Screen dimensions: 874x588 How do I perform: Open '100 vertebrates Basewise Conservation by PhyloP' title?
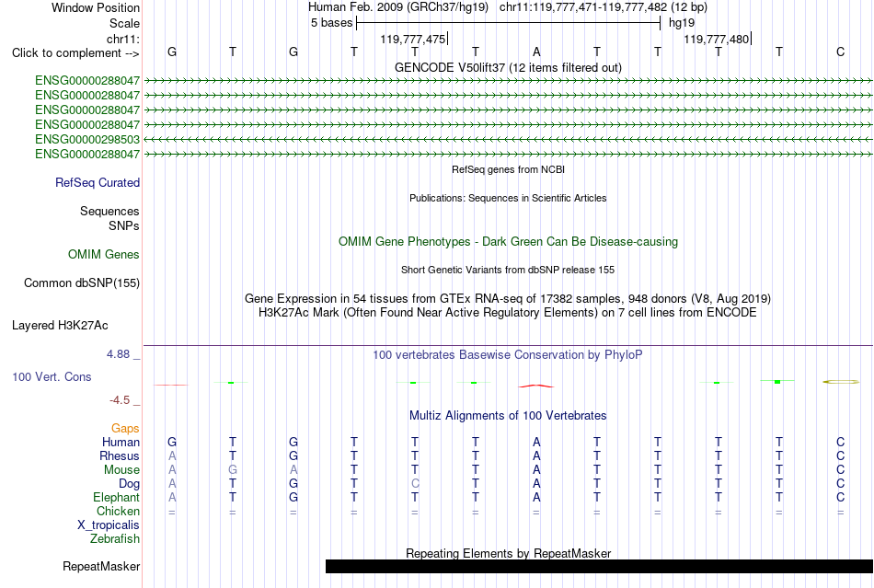pos(508,355)
